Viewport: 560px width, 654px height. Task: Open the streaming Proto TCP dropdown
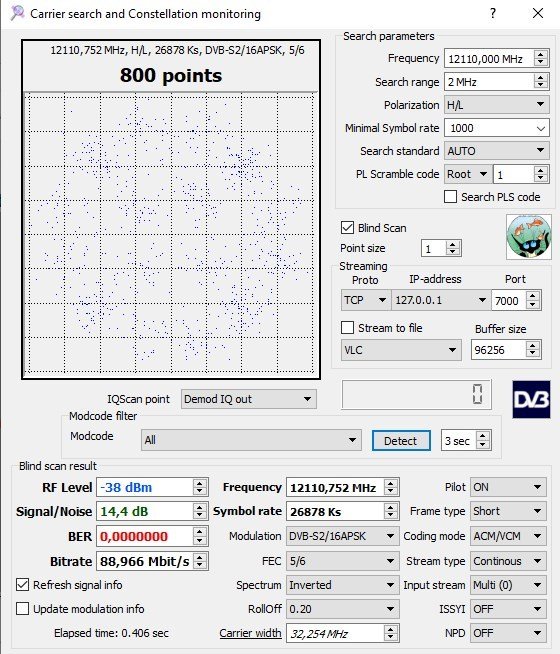click(366, 300)
